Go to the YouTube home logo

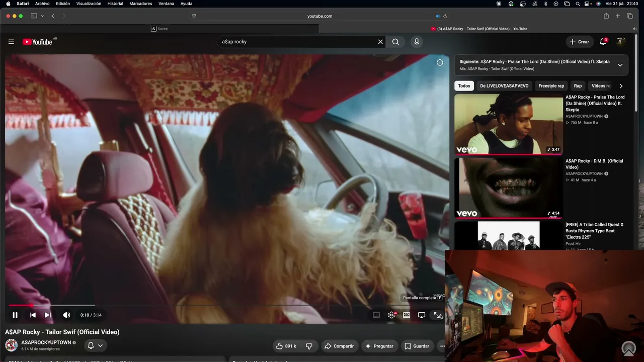tap(37, 42)
